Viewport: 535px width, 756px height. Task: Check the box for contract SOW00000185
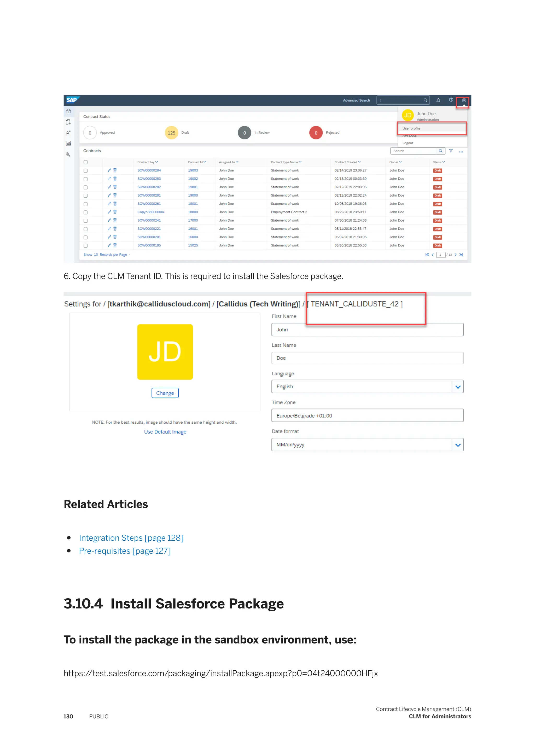86,246
